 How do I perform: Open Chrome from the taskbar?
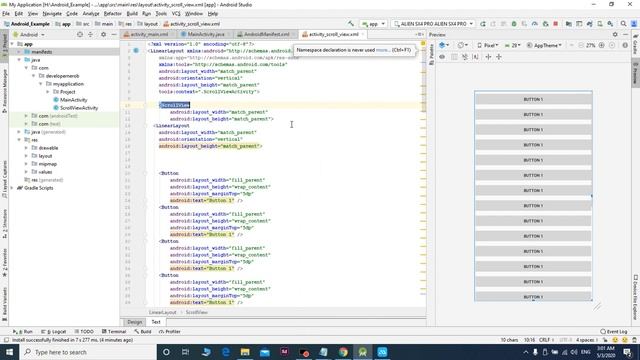point(343,352)
